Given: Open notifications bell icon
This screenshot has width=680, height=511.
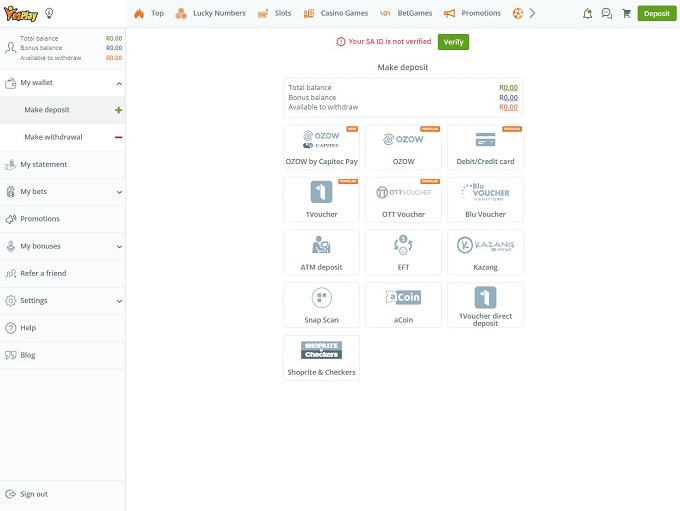Looking at the screenshot, I should [587, 14].
